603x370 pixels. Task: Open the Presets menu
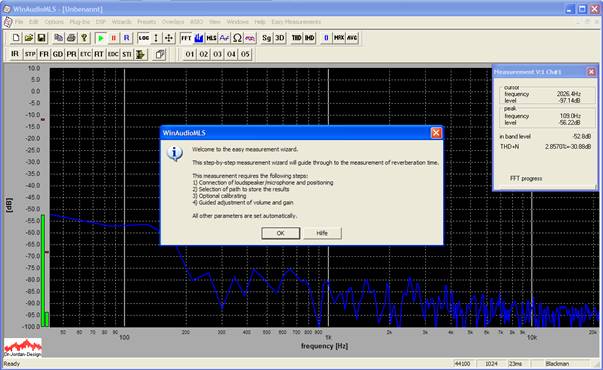tap(147, 22)
